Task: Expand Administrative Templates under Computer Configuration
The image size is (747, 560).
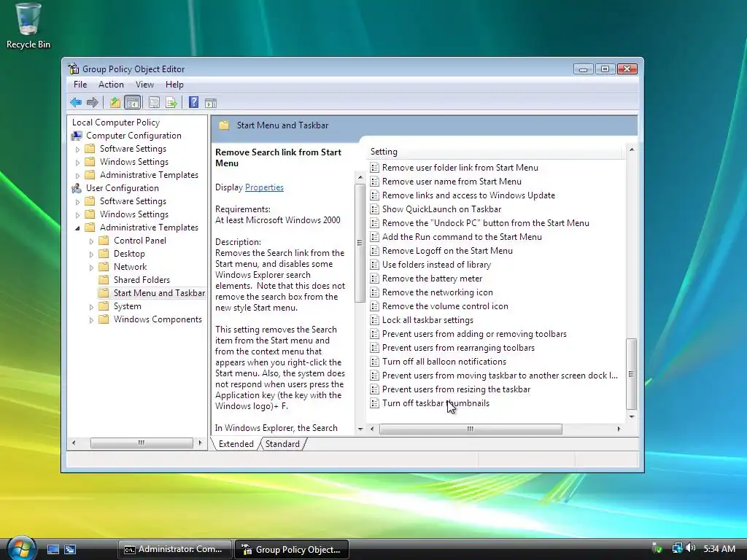Action: [x=77, y=175]
